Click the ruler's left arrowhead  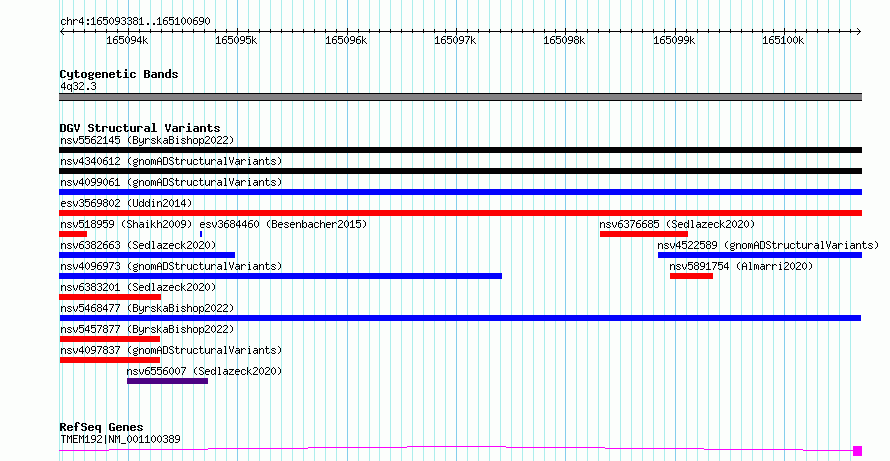(62, 32)
